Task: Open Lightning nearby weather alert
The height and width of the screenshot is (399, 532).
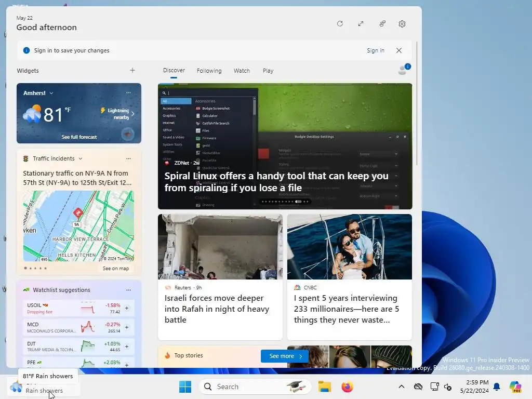Action: [117, 114]
